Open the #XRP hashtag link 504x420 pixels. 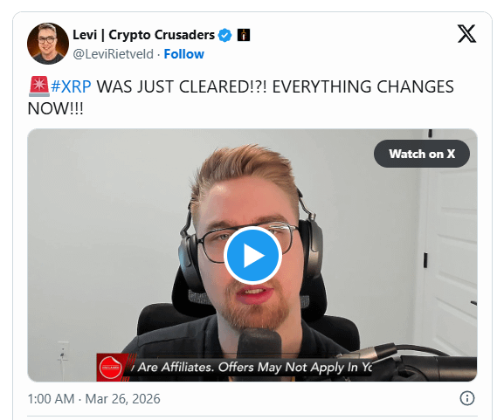71,86
